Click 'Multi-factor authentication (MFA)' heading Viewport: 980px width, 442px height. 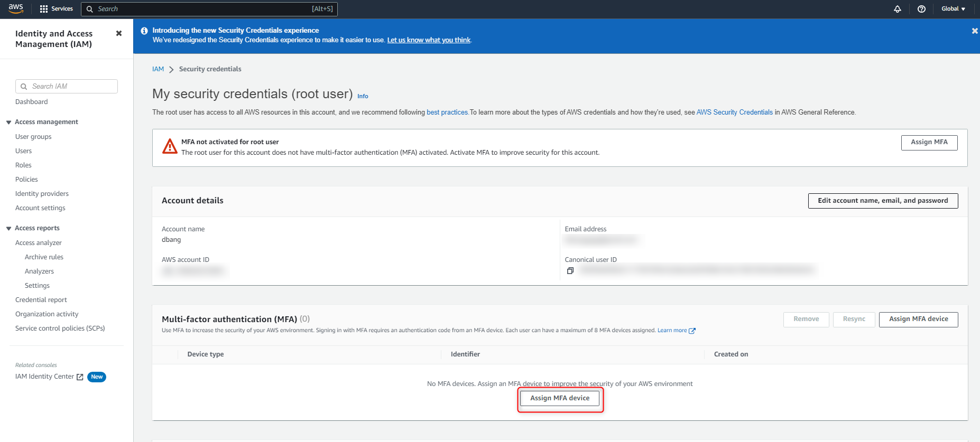tap(229, 319)
